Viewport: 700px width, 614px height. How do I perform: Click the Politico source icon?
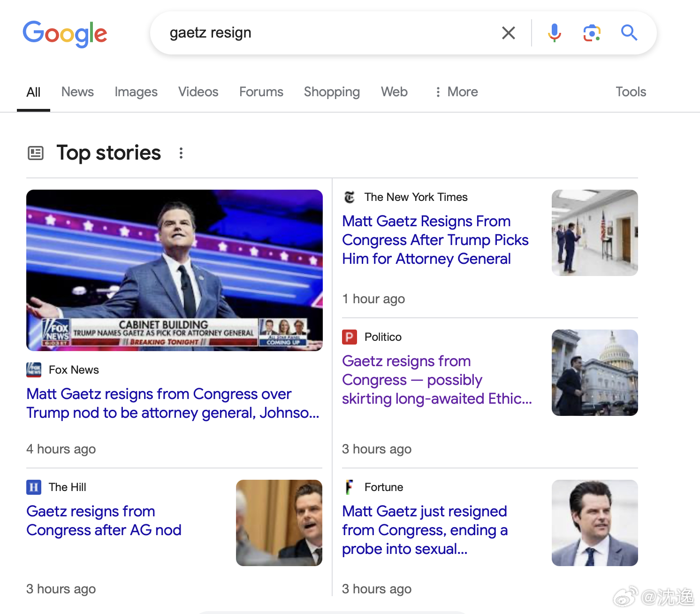pyautogui.click(x=350, y=337)
